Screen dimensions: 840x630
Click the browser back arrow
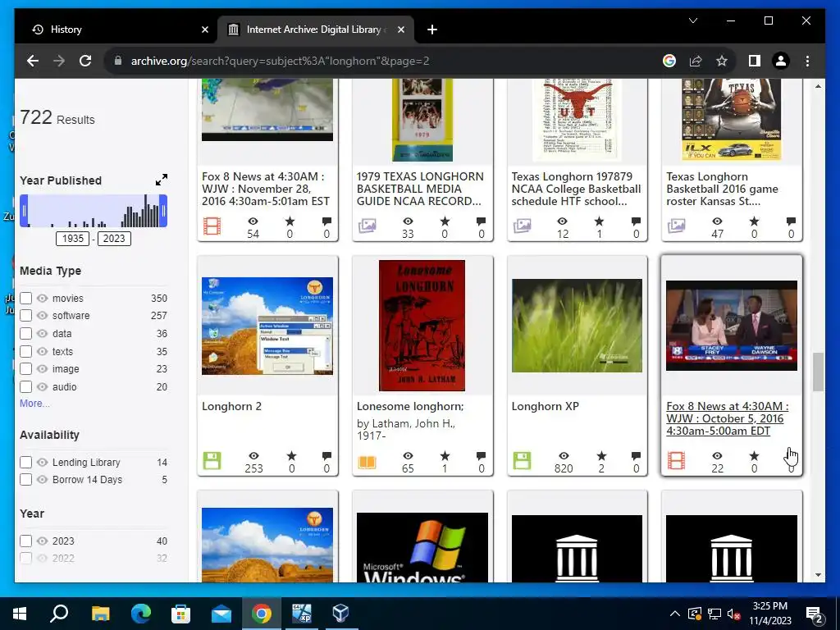click(x=33, y=61)
